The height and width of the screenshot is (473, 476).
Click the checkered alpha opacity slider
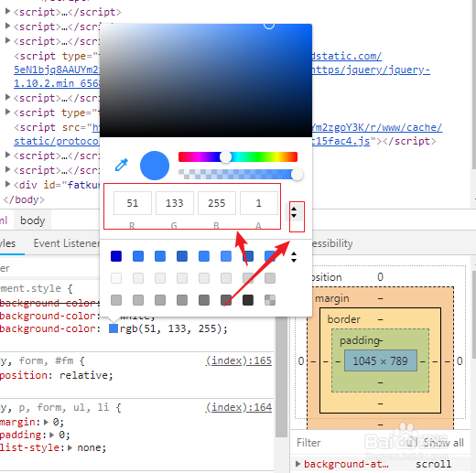pos(238,175)
